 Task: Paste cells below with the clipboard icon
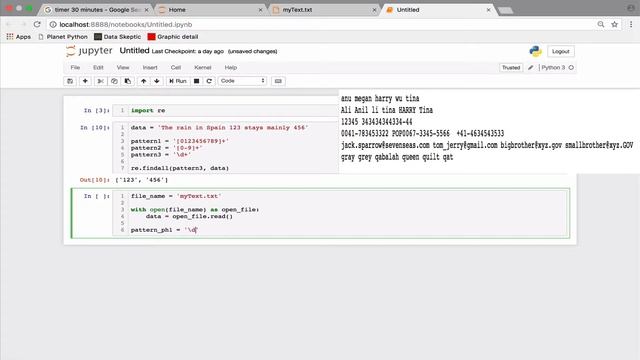tap(128, 81)
